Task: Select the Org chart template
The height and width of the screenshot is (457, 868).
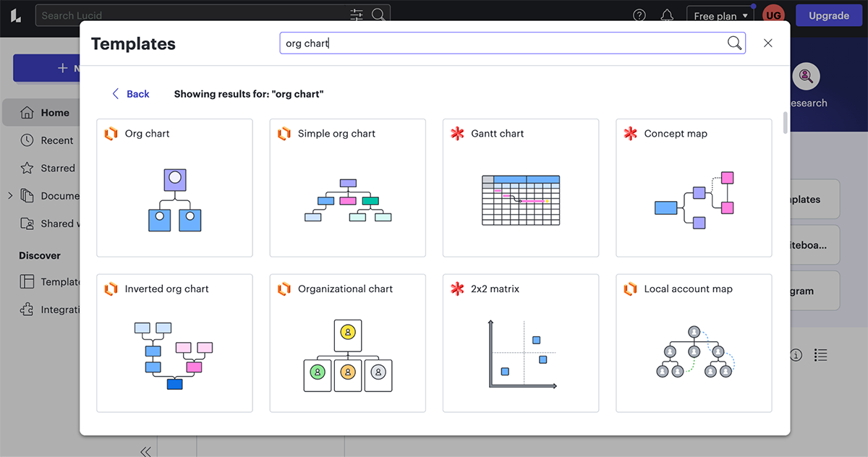Action: point(174,188)
